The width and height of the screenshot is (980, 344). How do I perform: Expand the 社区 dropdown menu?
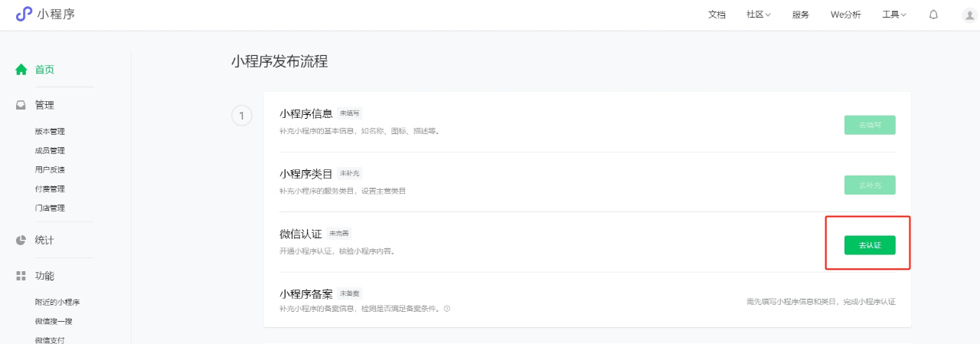pos(758,15)
